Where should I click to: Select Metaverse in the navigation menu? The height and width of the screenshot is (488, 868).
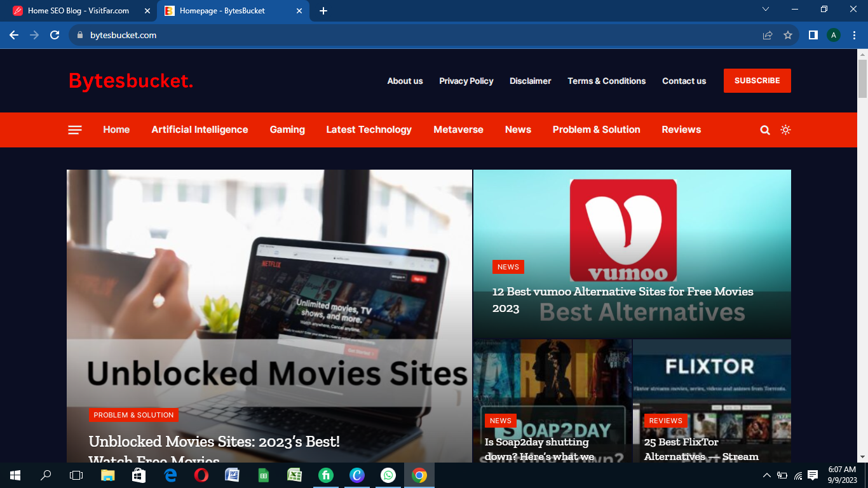(x=458, y=130)
